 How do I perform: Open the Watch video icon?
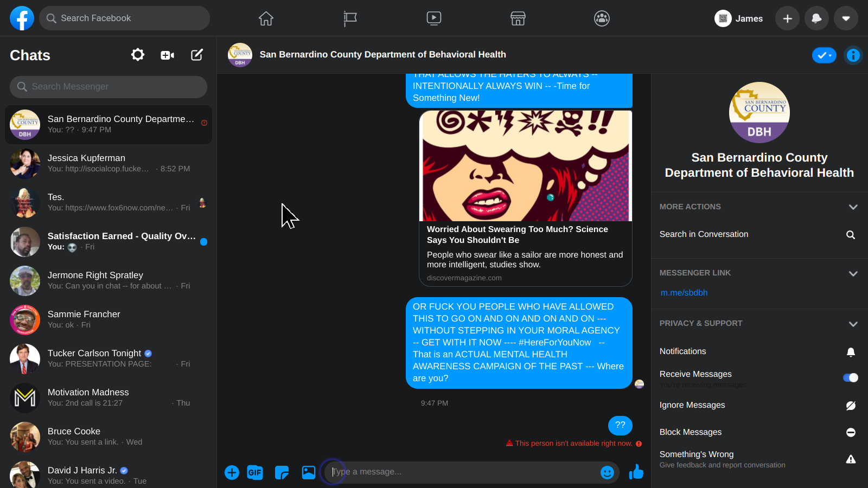[434, 18]
